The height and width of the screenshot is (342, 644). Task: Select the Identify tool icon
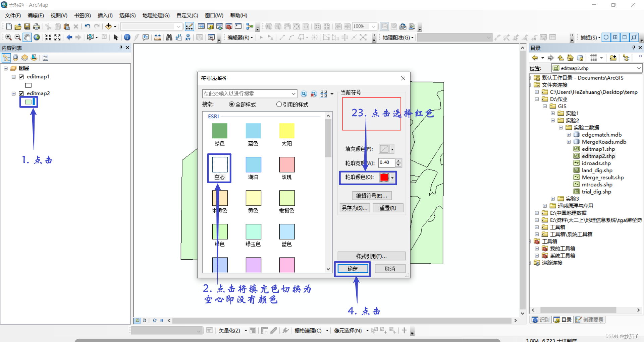click(127, 37)
